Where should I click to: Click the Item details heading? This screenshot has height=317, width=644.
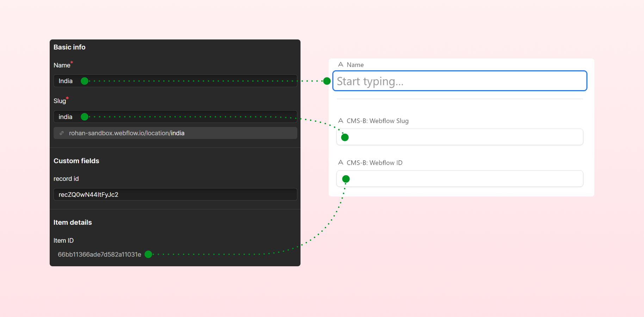tap(73, 223)
